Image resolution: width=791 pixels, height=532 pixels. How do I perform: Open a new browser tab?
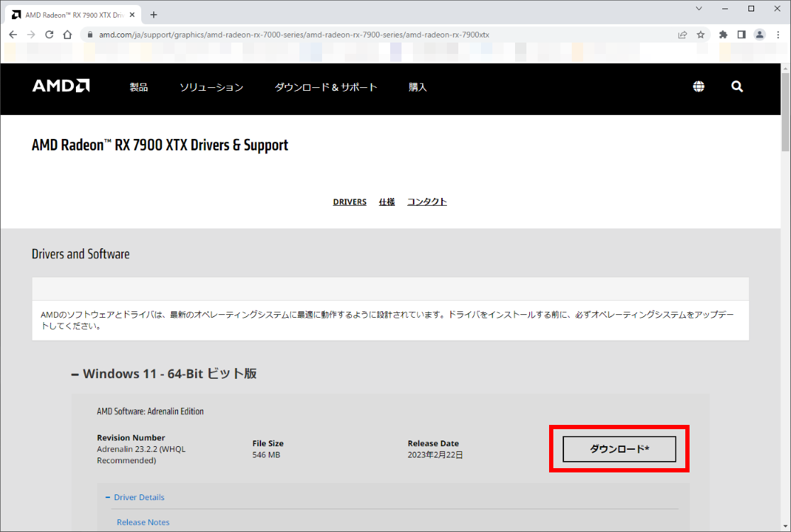tap(154, 15)
